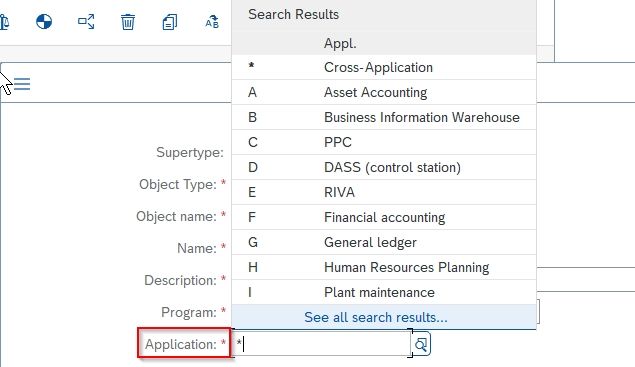This screenshot has width=635, height=367.
Task: Select DASS (control station) entry
Action: 384,167
